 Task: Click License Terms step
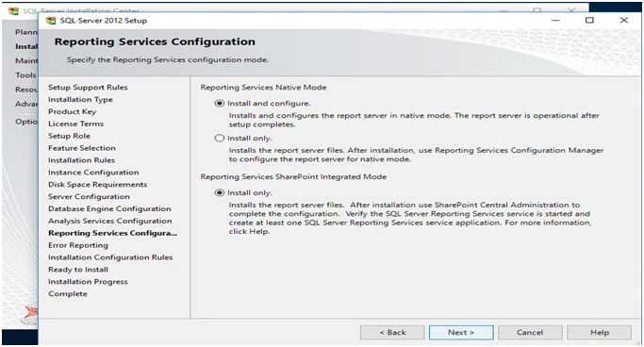[76, 124]
